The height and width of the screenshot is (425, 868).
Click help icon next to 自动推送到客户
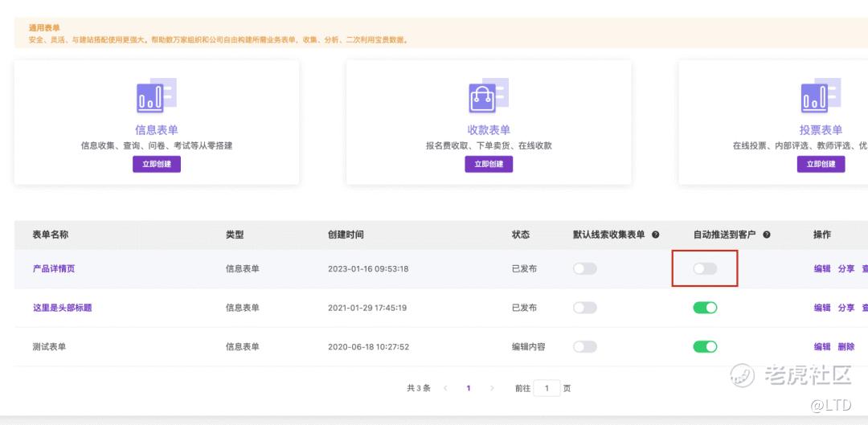point(767,235)
